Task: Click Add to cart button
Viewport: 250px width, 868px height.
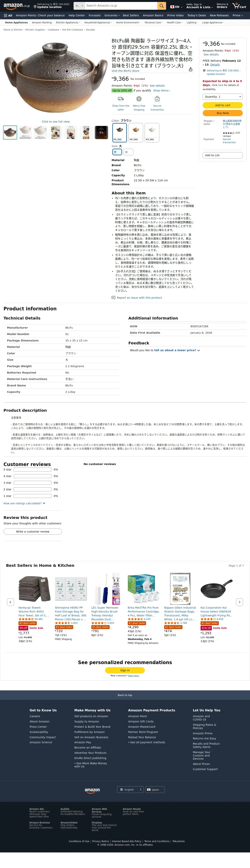Action: [x=223, y=105]
